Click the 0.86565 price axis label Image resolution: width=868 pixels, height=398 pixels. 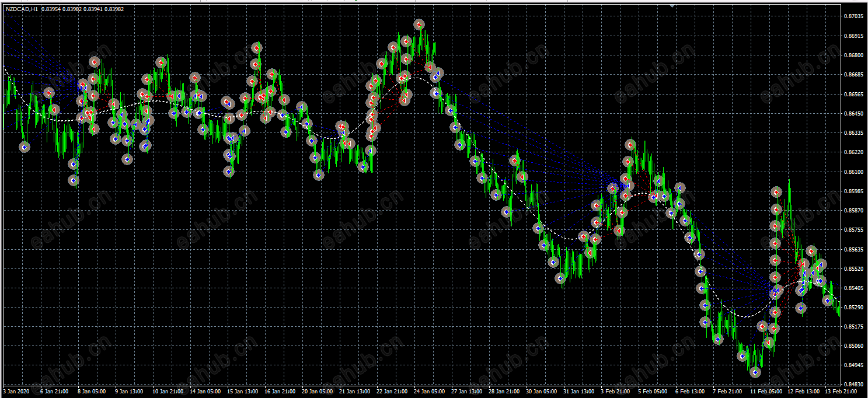click(855, 94)
